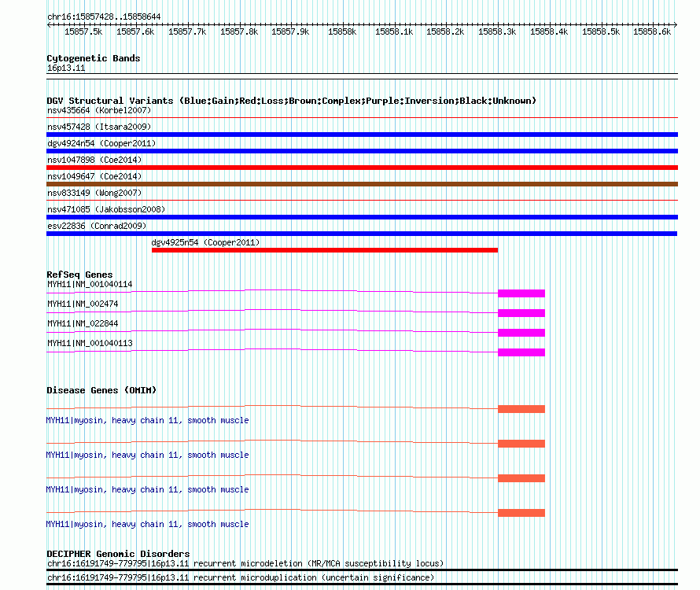The height and width of the screenshot is (590, 700).
Task: Open the 16p13.11 recurrent microdeletion entry
Action: tap(245, 564)
